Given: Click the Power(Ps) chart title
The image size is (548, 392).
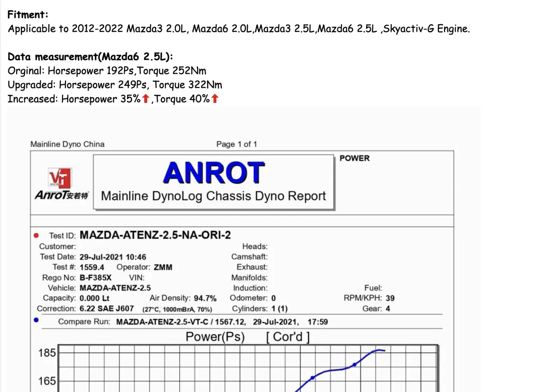Looking at the screenshot, I should click(215, 337).
